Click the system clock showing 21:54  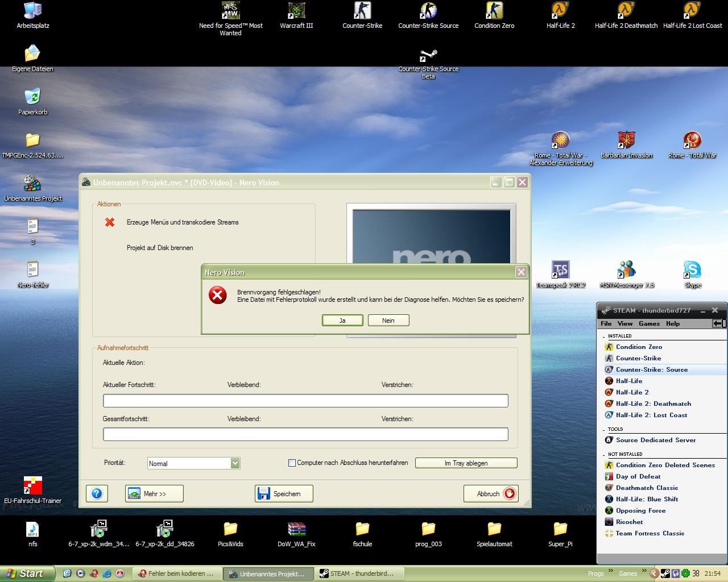tap(713, 573)
